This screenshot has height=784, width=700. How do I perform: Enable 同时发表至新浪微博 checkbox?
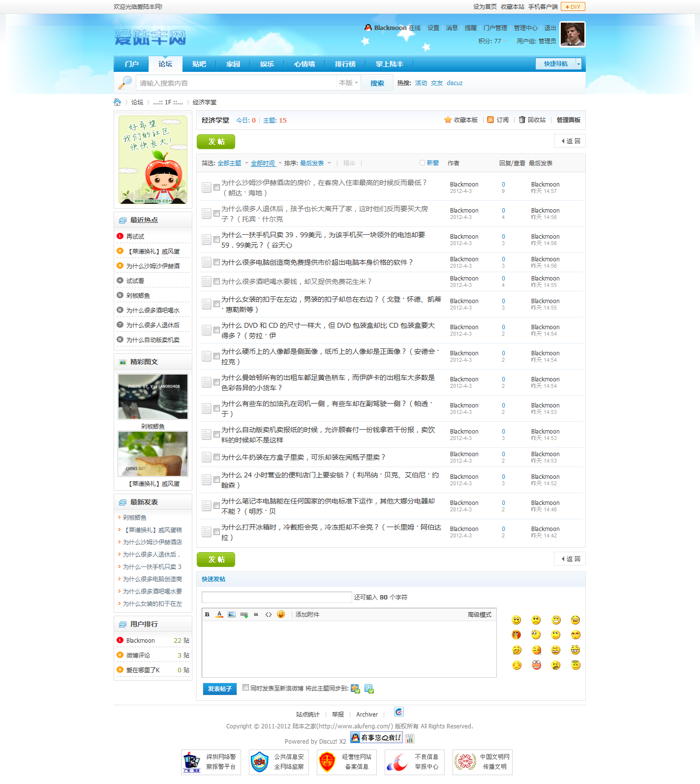(x=245, y=688)
